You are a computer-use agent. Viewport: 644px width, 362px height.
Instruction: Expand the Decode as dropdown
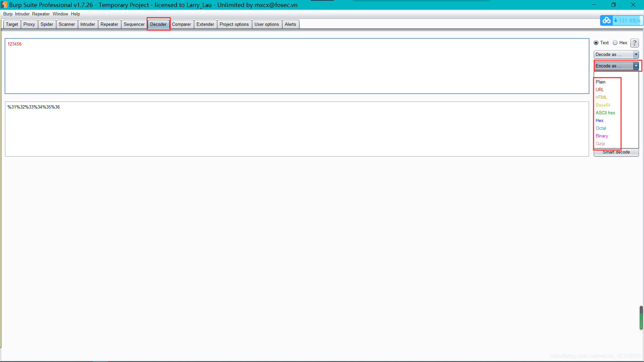pyautogui.click(x=636, y=54)
